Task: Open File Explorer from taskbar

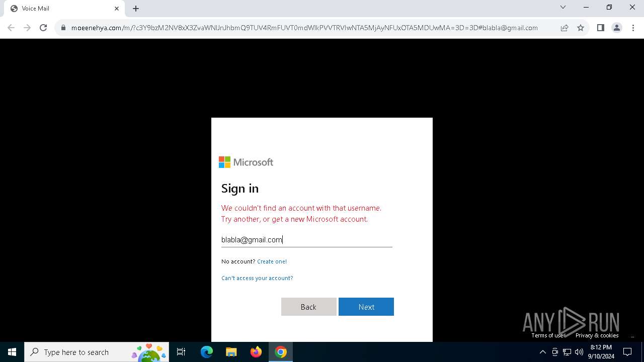Action: 231,352
